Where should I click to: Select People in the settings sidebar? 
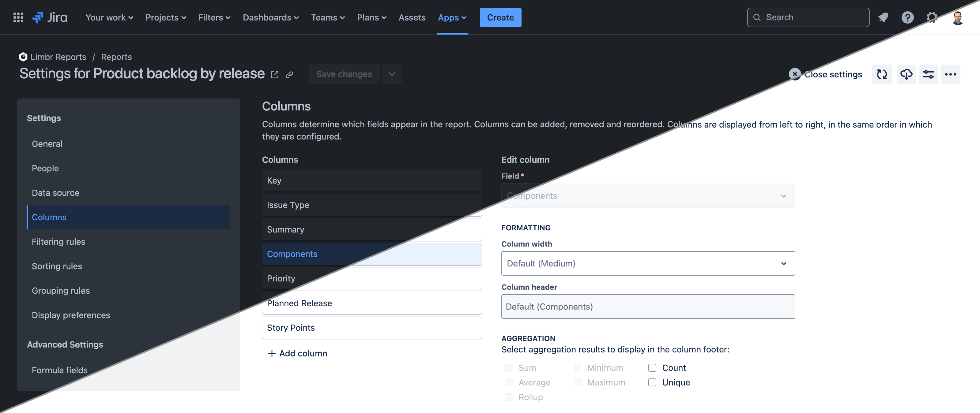pyautogui.click(x=129, y=168)
